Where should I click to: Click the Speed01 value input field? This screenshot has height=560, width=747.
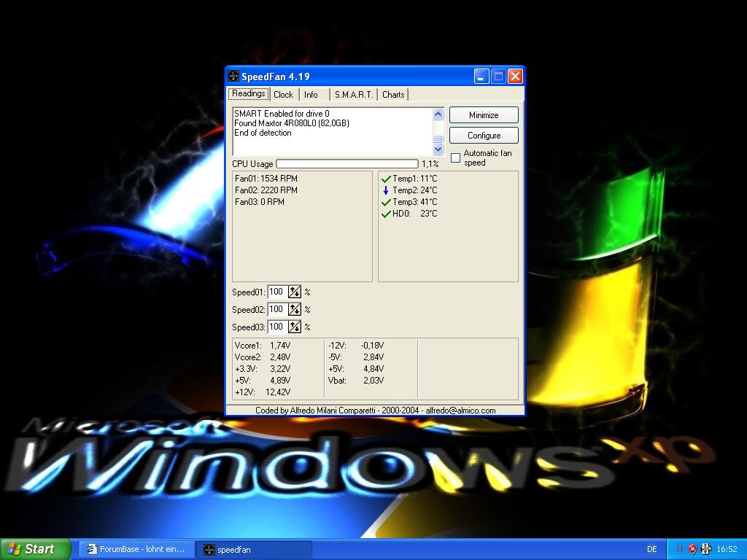[x=278, y=292]
